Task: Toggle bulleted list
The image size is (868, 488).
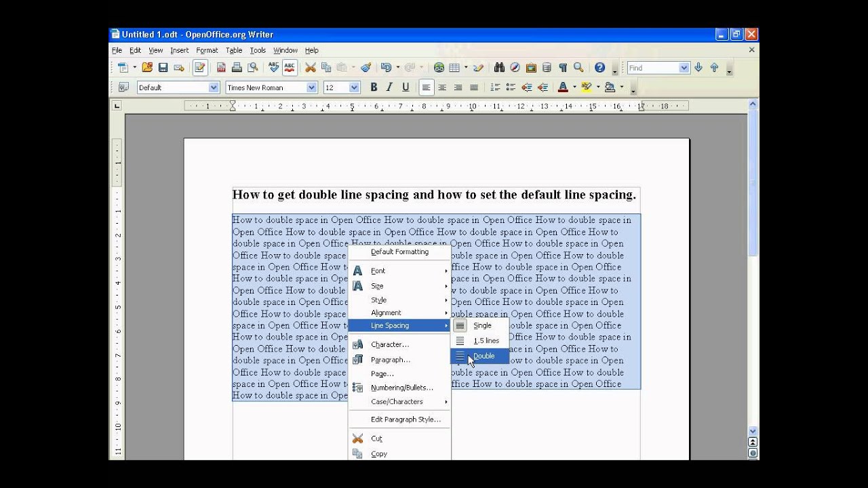Action: coord(511,87)
